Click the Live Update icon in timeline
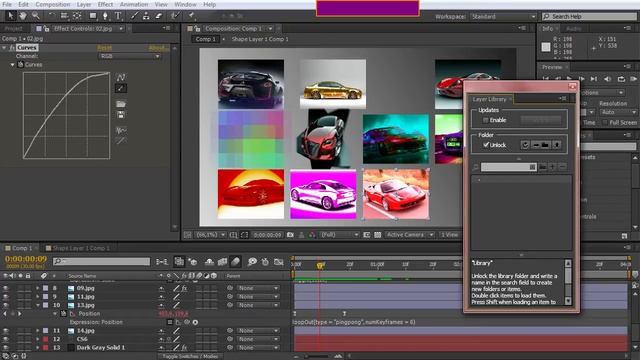Viewport: 640px width, 360px height. pyautogui.click(x=179, y=262)
